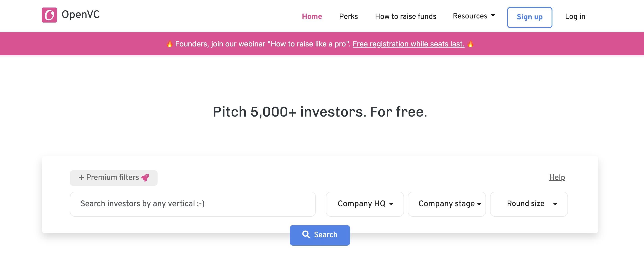Click the plus icon in Premium filters

[81, 178]
